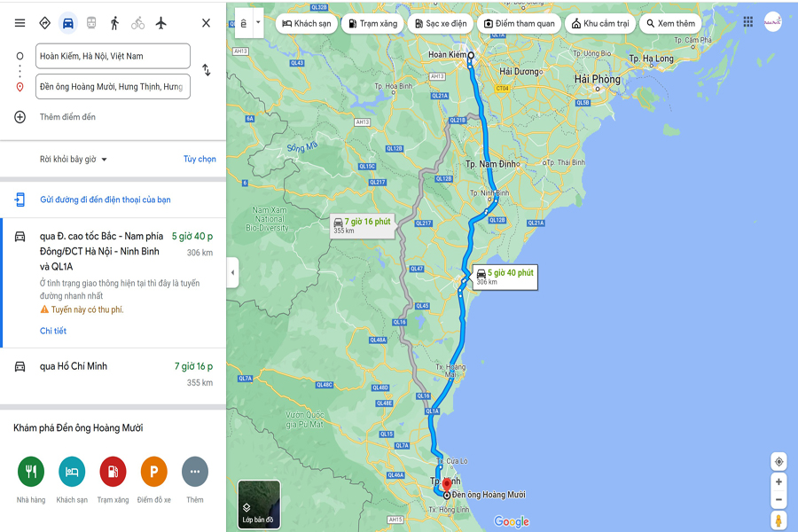Screen dimensions: 798x532
Task: Open 'Tùy chọn' route options
Action: click(199, 160)
